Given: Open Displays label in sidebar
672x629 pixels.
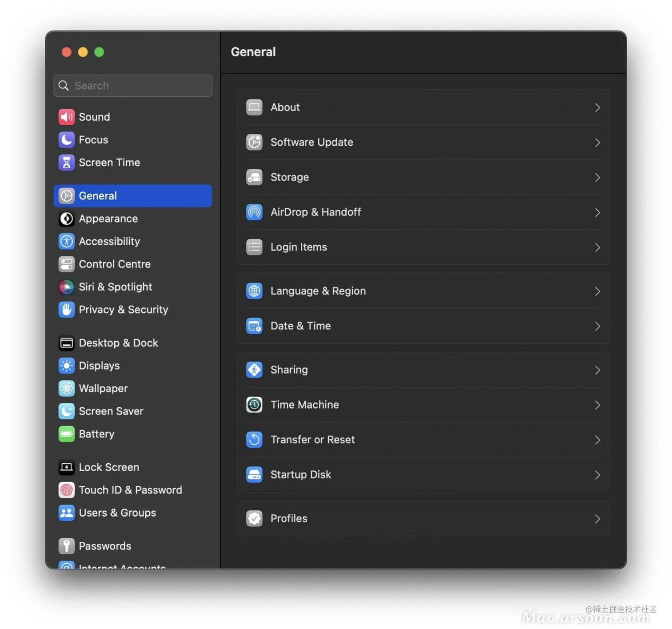Looking at the screenshot, I should (x=99, y=366).
